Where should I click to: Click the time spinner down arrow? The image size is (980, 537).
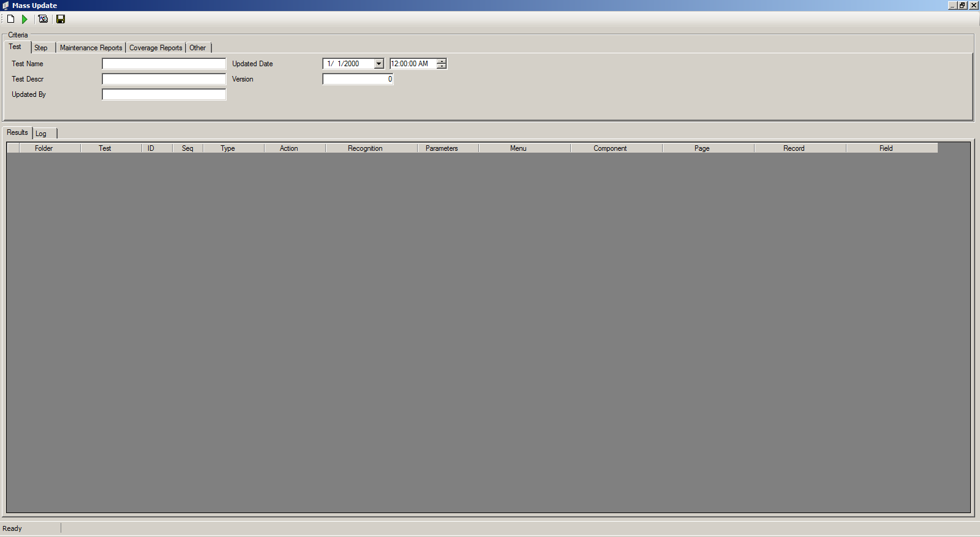click(442, 66)
